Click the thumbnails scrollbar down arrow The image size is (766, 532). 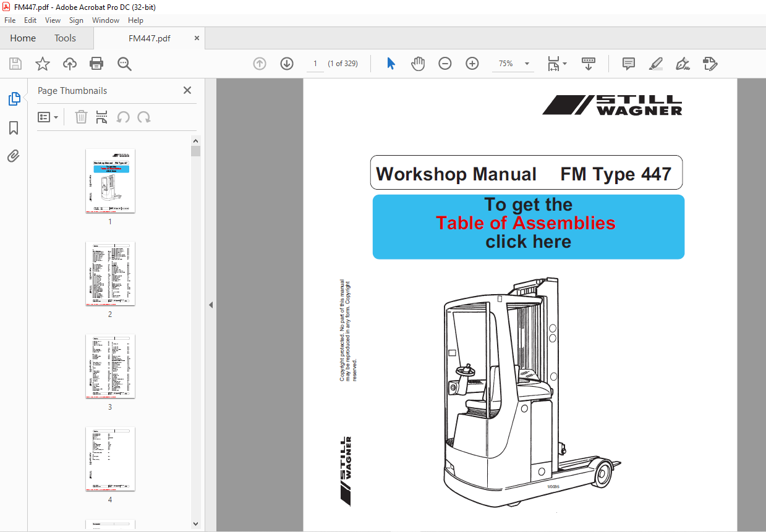195,524
